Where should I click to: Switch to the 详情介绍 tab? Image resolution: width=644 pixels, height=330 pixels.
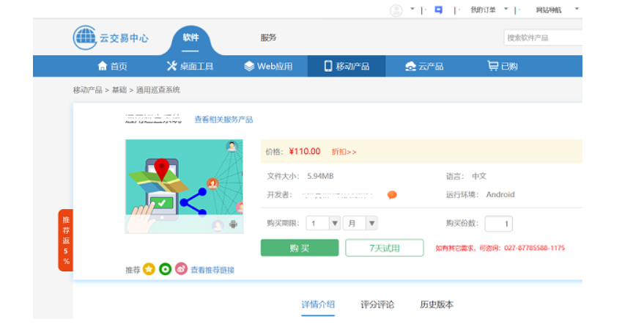318,305
